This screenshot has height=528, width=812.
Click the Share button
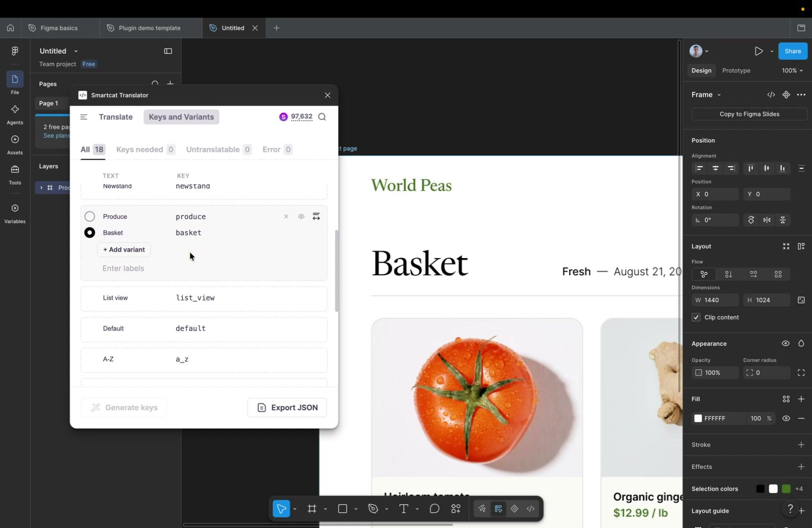(792, 51)
